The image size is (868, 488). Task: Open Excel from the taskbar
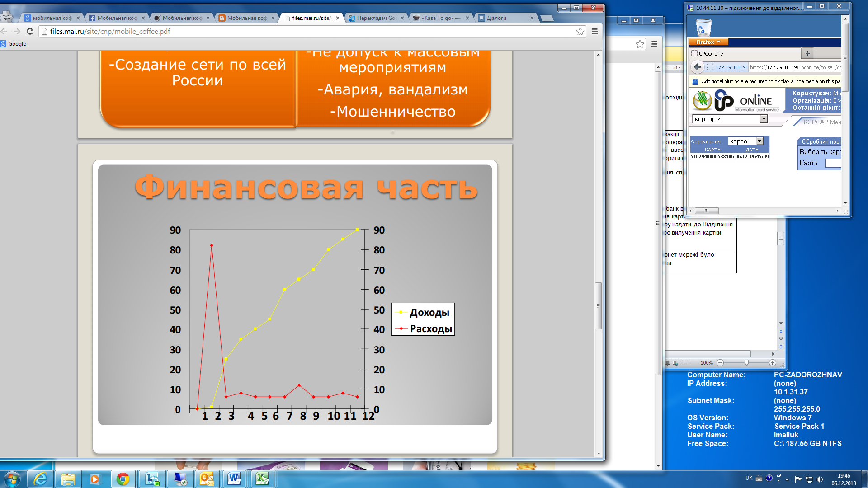click(x=262, y=479)
